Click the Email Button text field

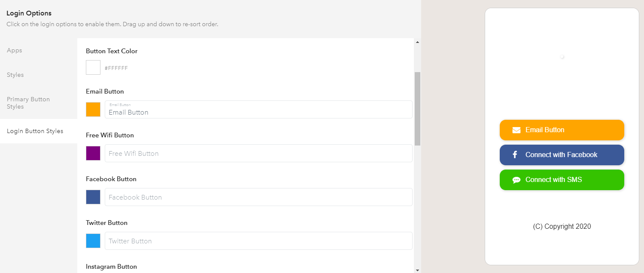258,109
